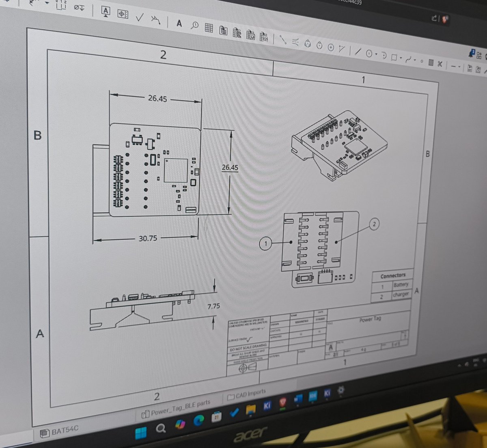Select the Geometric tolerance tool

(123, 14)
